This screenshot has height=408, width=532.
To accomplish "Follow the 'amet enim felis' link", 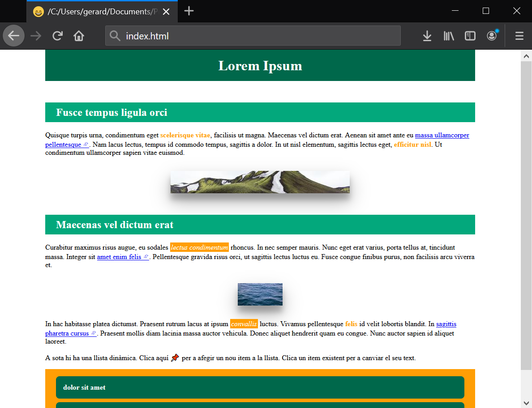I will click(x=119, y=257).
